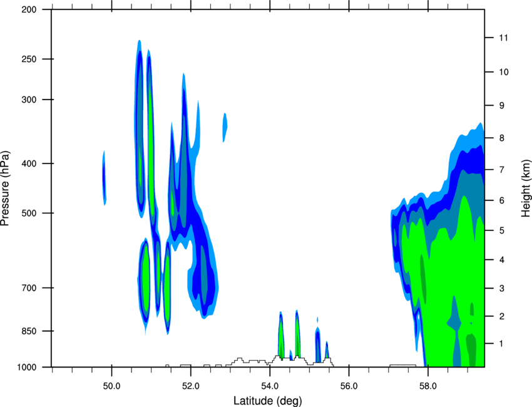Select the 200 pressure tick label
Screen dimensions: 532x407
point(29,9)
